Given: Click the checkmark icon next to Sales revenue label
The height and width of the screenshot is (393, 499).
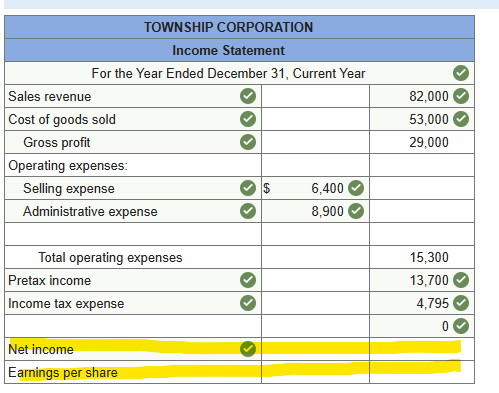Looking at the screenshot, I should 248,96.
